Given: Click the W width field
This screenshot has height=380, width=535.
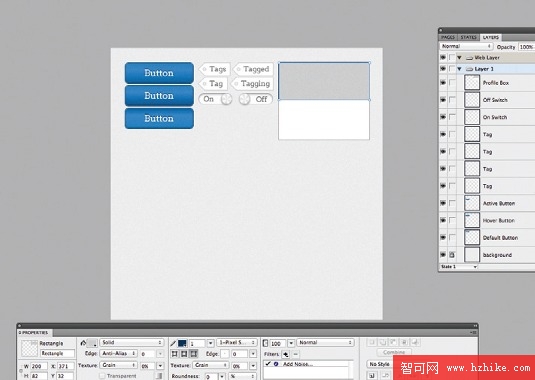Looking at the screenshot, I should (39, 366).
